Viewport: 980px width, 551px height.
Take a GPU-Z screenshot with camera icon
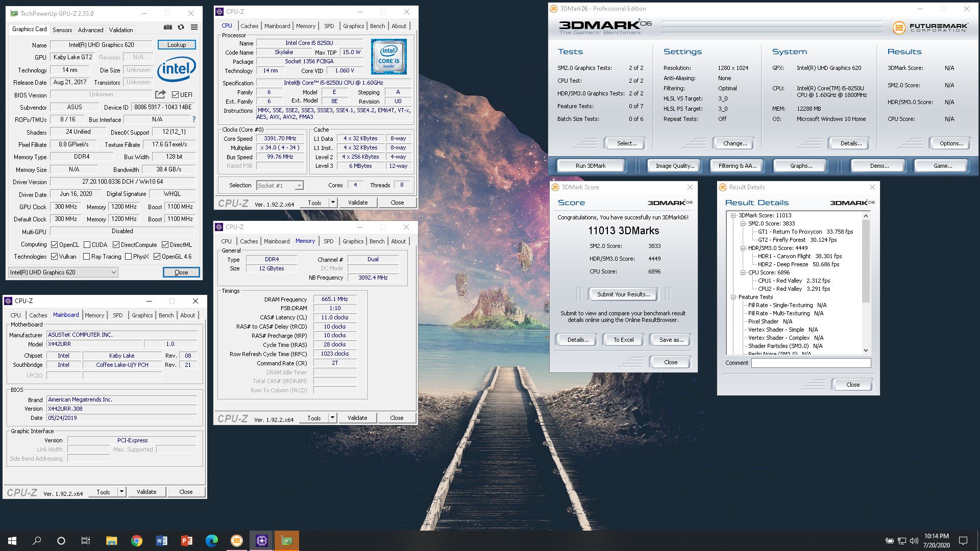(x=167, y=27)
